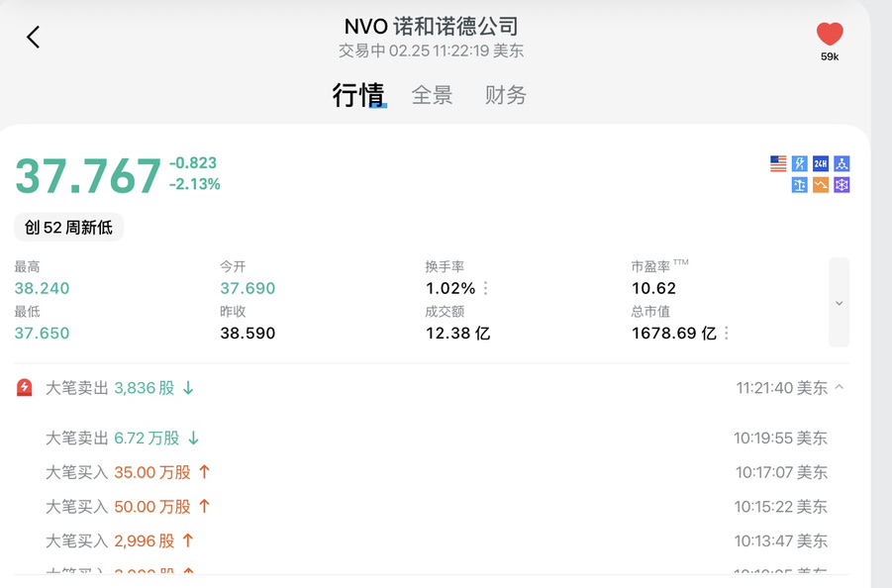The height and width of the screenshot is (588, 892).
Task: Go back using the left arrow
Action: tap(34, 38)
